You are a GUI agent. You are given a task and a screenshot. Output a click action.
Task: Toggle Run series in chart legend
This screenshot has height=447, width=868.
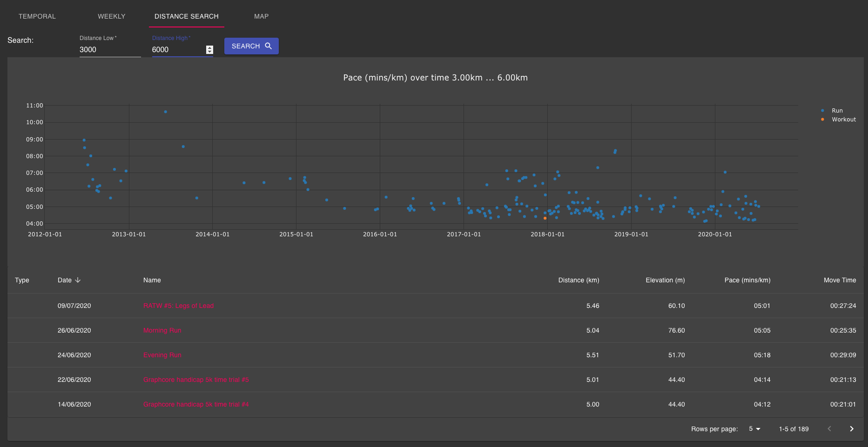(x=837, y=111)
